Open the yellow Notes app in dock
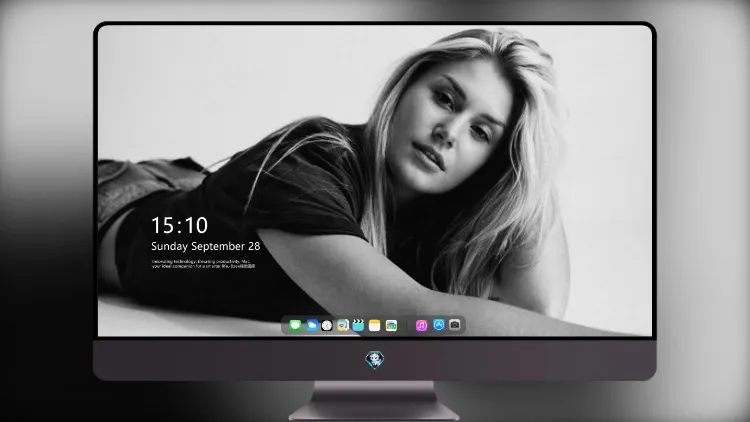The height and width of the screenshot is (422, 750). click(375, 325)
